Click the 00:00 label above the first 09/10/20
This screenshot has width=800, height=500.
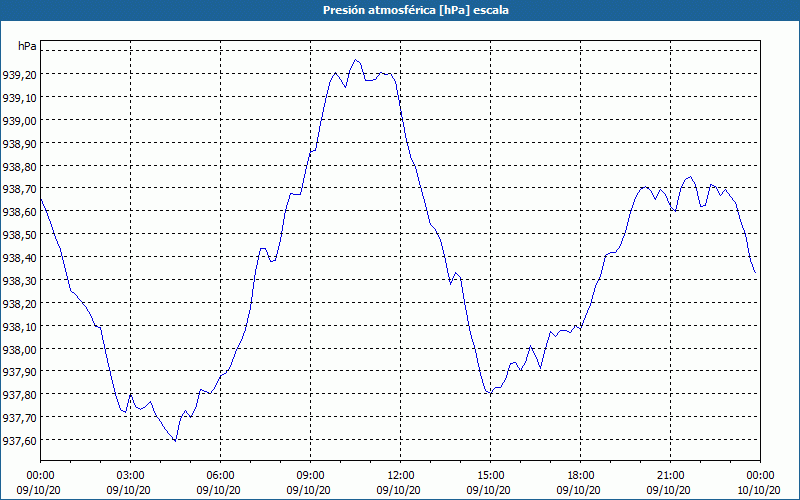click(x=40, y=476)
